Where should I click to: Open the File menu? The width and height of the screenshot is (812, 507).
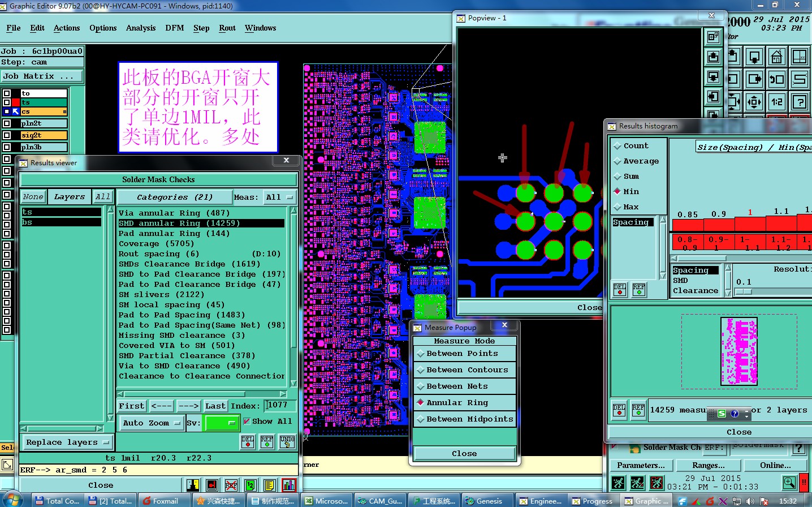click(x=14, y=28)
